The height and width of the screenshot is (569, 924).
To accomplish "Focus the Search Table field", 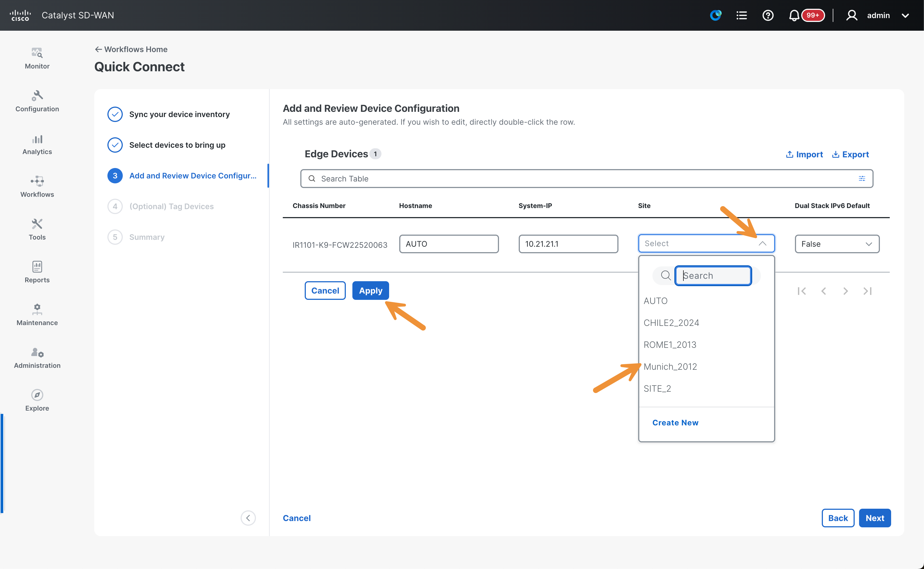I will pos(586,178).
